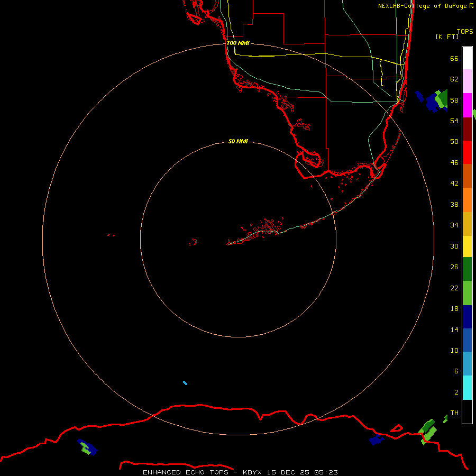
Task: Click the medium blue legend swatch near 10
Action: coord(467,340)
